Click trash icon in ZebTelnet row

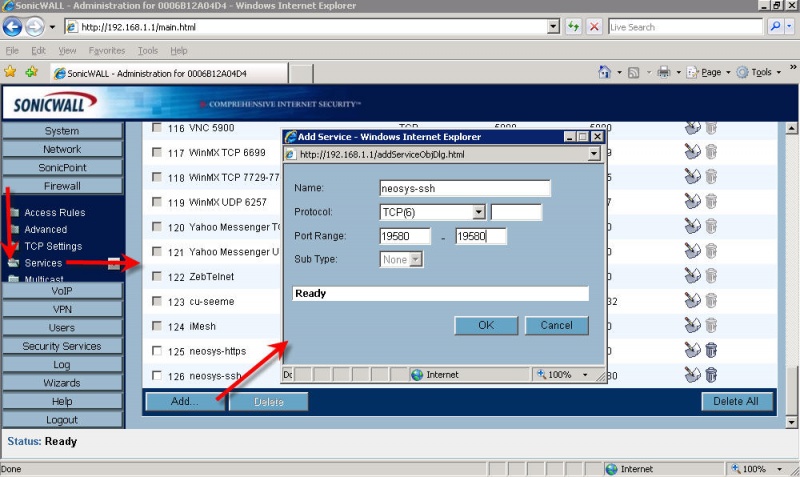711,276
